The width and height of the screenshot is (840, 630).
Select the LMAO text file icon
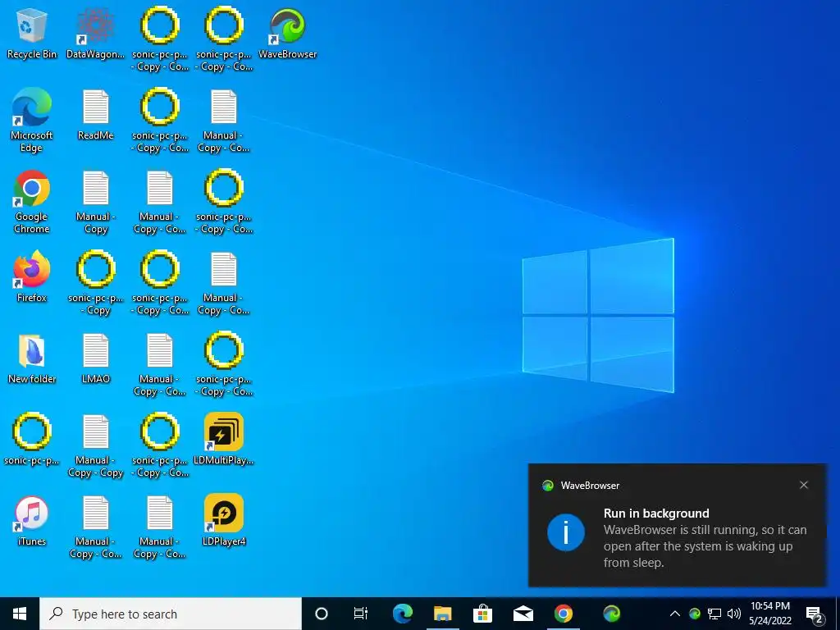tap(95, 358)
